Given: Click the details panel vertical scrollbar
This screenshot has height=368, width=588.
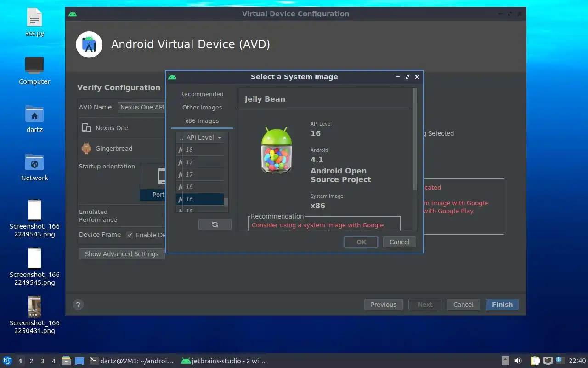Looking at the screenshot, I should click(x=414, y=138).
